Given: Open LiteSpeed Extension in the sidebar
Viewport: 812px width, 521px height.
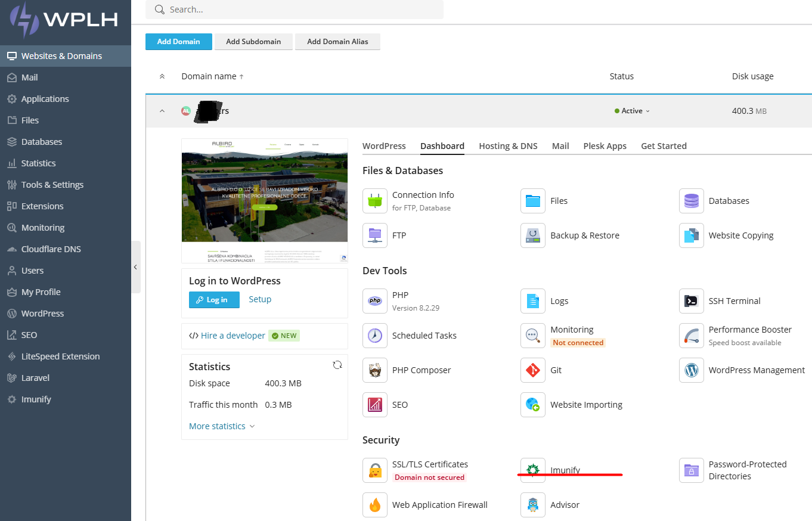Looking at the screenshot, I should coord(66,356).
